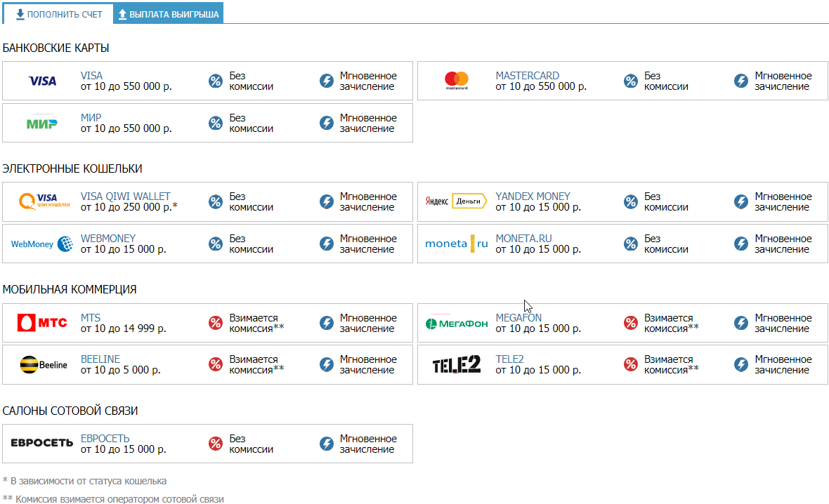The height and width of the screenshot is (504, 829).
Task: Click the lightning icon in MONETA.RU row
Action: (741, 244)
